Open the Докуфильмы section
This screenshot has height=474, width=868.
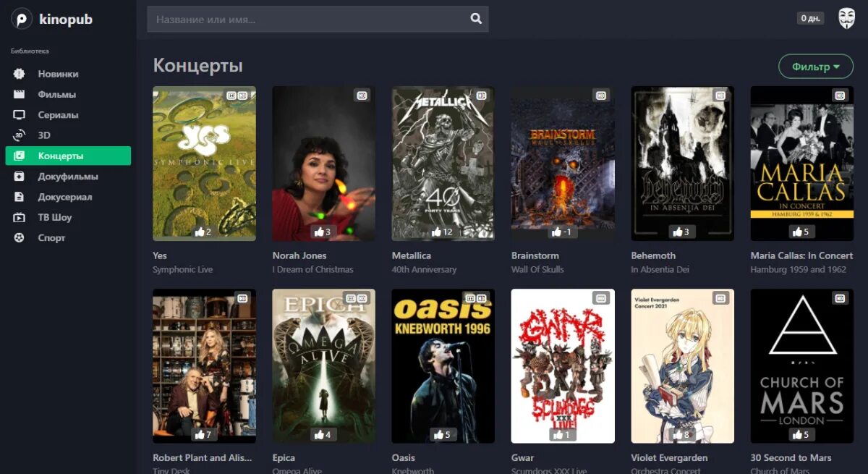tap(68, 177)
